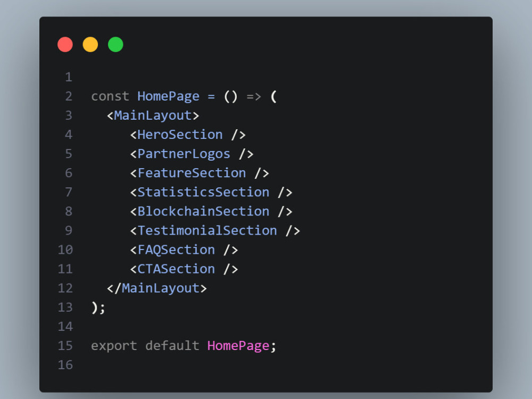The width and height of the screenshot is (532, 399).
Task: Click line number 14
Action: [x=65, y=327]
